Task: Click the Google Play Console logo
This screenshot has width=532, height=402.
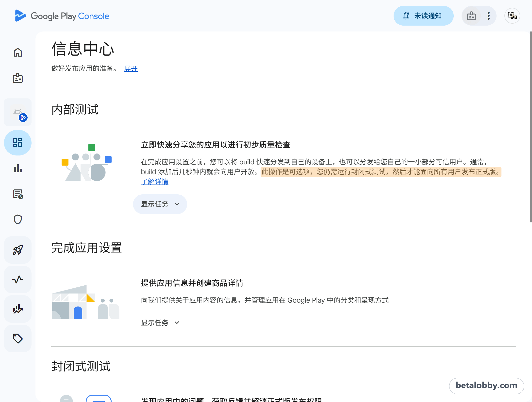Action: coord(62,16)
